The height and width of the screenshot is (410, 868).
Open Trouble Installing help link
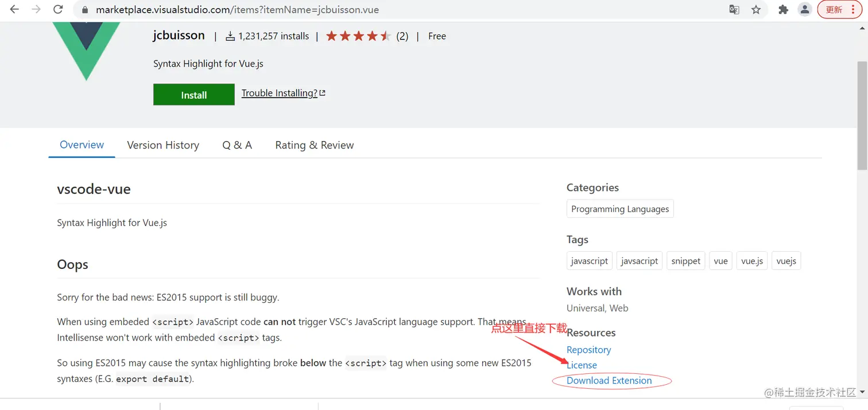point(284,93)
